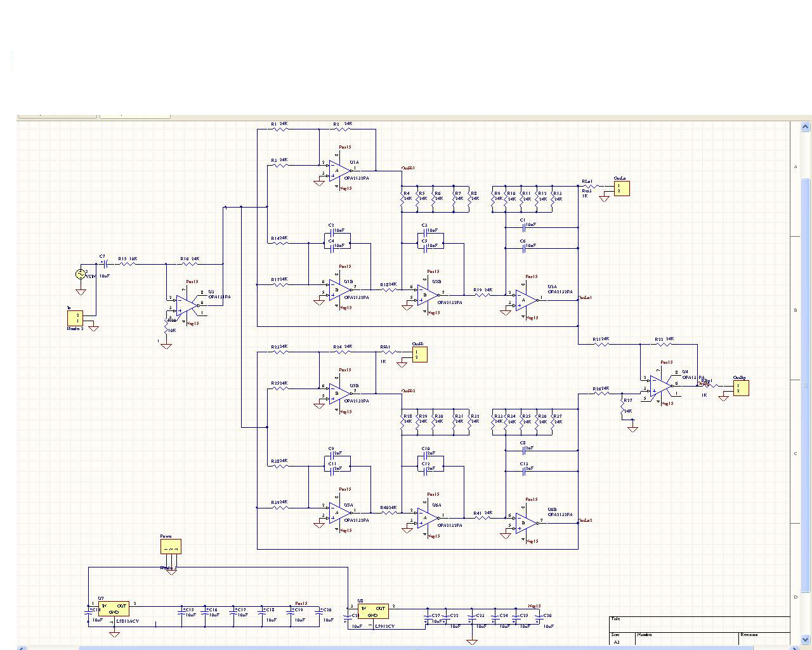Click the U8 L7912CV regulator block
Image resolution: width=812 pixels, height=650 pixels.
click(x=373, y=611)
